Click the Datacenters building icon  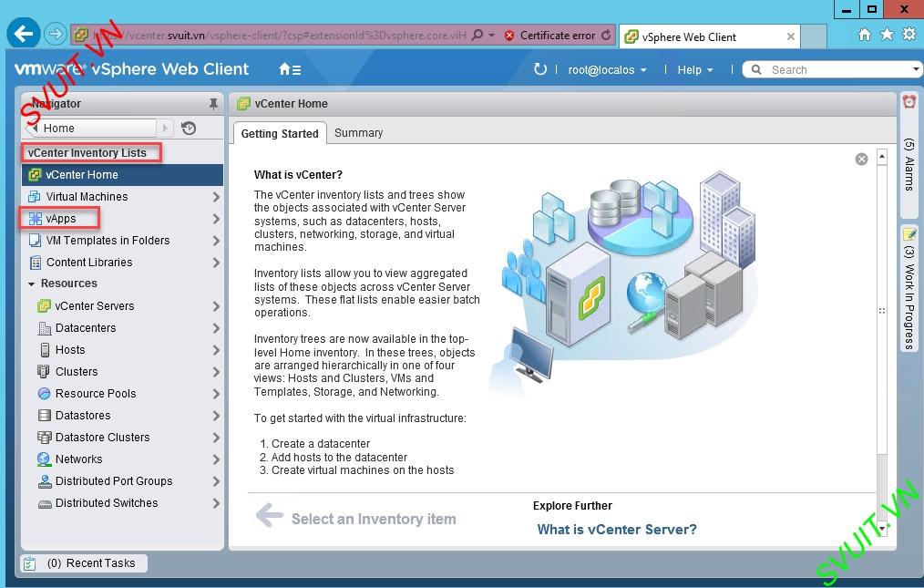(x=45, y=328)
